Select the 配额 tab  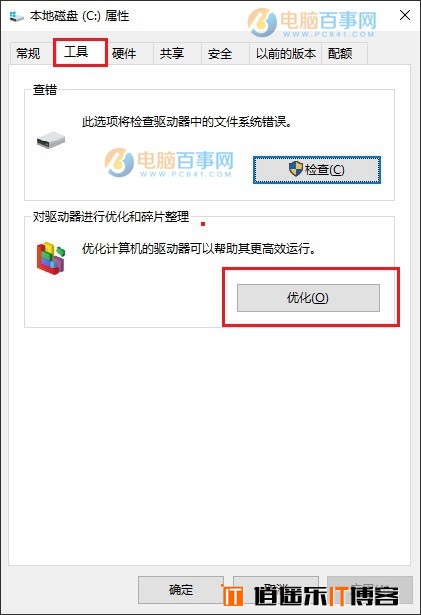tap(340, 53)
